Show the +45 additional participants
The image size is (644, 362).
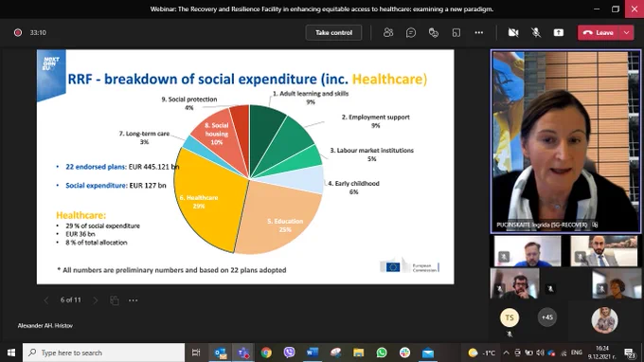pos(547,317)
